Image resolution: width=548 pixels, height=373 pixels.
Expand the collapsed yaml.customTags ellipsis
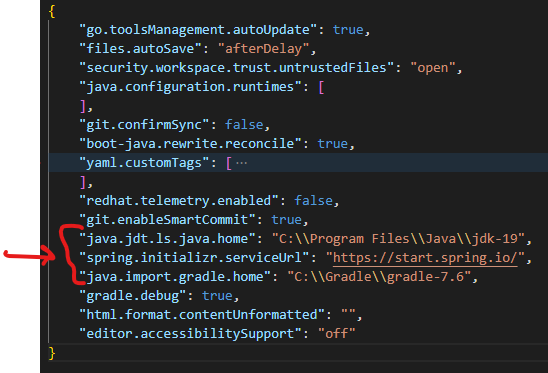[241, 163]
